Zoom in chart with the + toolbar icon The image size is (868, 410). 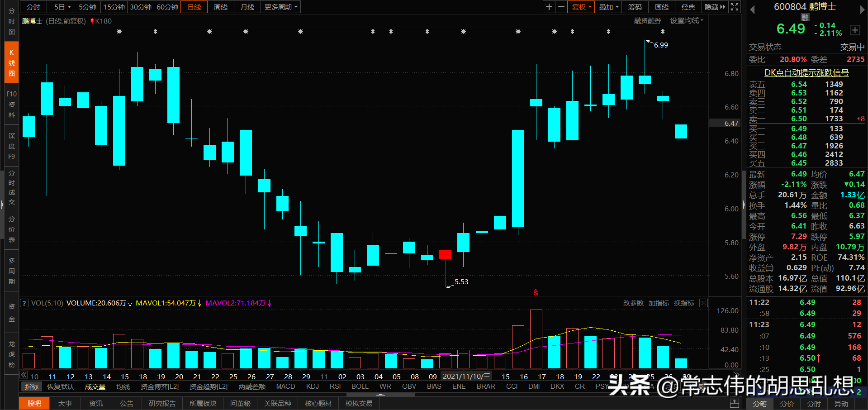pos(548,7)
